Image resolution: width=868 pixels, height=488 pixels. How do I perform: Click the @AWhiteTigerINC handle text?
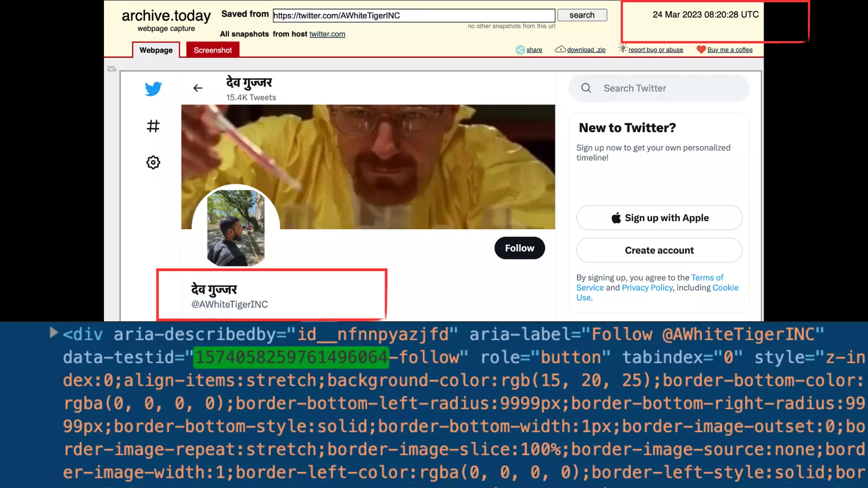229,304
